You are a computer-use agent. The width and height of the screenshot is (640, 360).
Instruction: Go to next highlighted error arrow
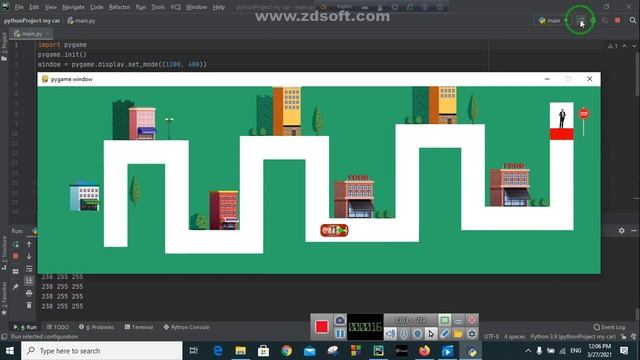pos(634,46)
